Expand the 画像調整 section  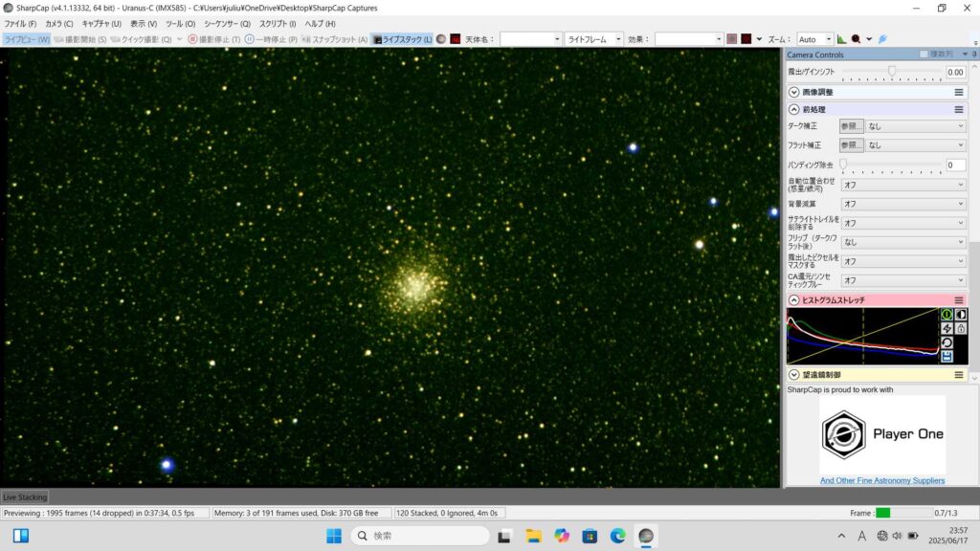tap(793, 92)
